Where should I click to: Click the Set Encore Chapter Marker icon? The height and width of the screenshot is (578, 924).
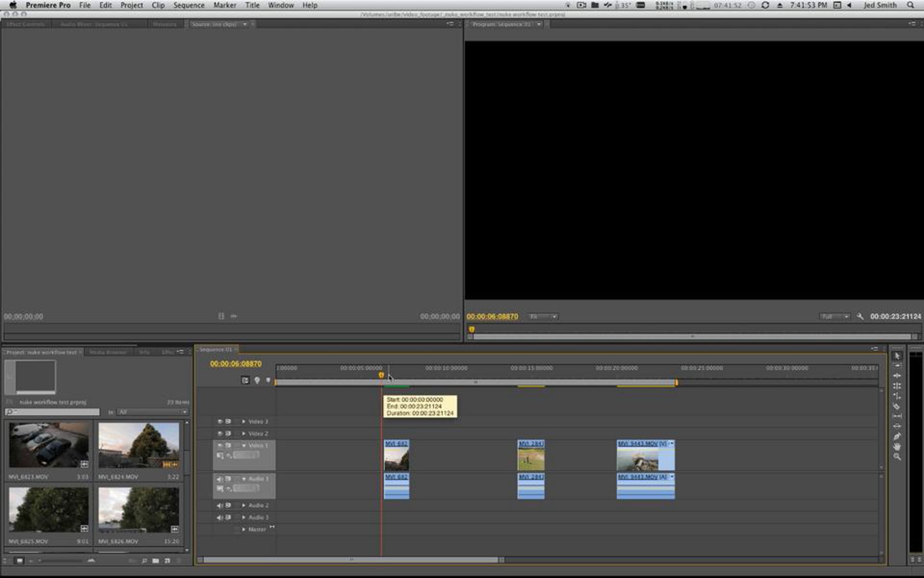point(257,381)
